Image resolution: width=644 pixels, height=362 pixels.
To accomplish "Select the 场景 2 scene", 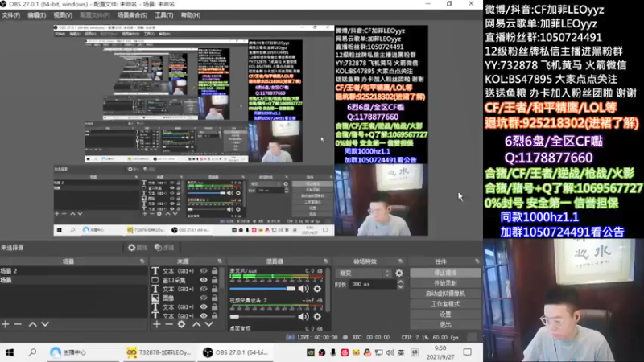I will click(74, 271).
